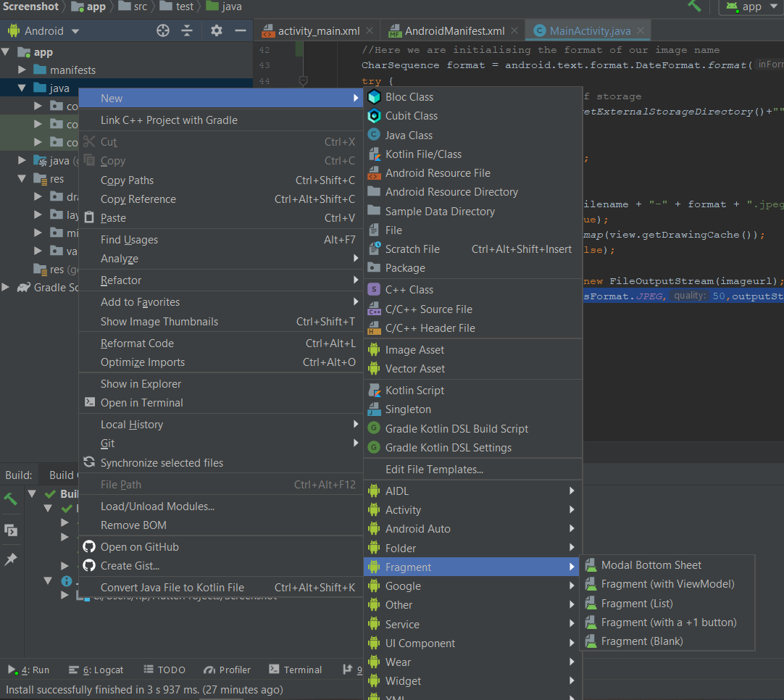Open Project panel gear settings

pyautogui.click(x=217, y=30)
